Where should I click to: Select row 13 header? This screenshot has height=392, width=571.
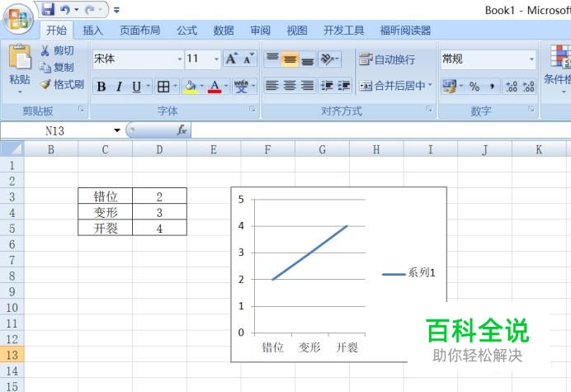[x=12, y=355]
